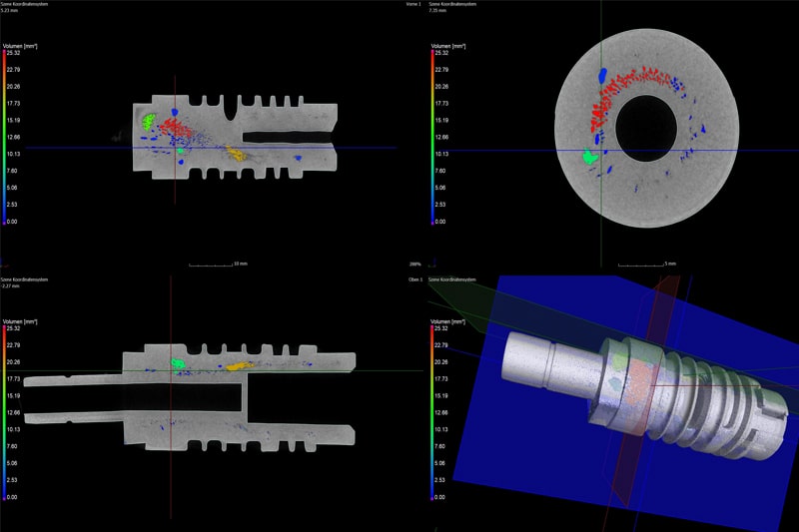This screenshot has width=799, height=532.
Task: Select the yellow defect in the bottom-left slice
Action: (238, 366)
